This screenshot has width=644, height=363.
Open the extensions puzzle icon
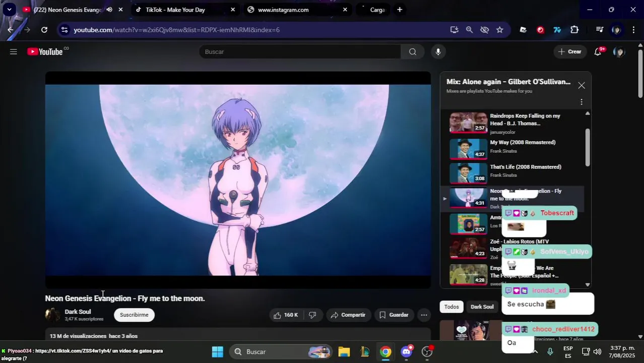[574, 30]
